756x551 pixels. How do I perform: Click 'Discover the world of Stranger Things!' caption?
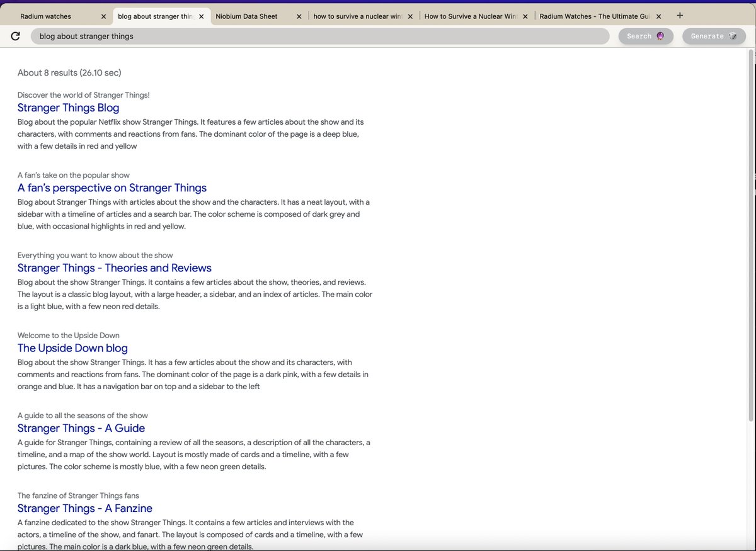point(84,95)
